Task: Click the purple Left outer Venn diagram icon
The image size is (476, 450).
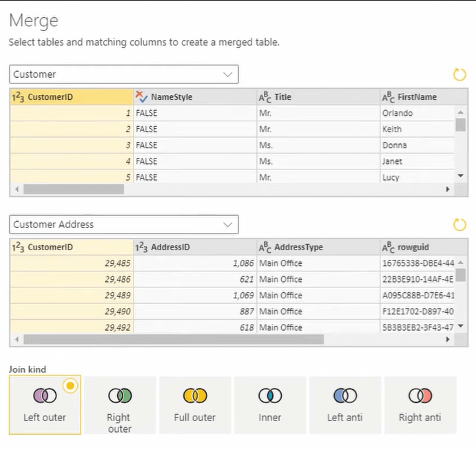Action: (x=45, y=396)
